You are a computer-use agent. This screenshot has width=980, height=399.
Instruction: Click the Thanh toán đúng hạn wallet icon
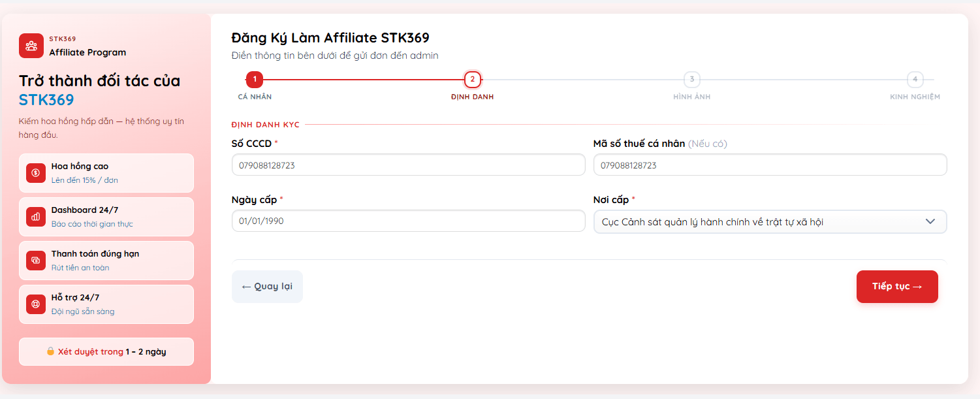click(36, 261)
